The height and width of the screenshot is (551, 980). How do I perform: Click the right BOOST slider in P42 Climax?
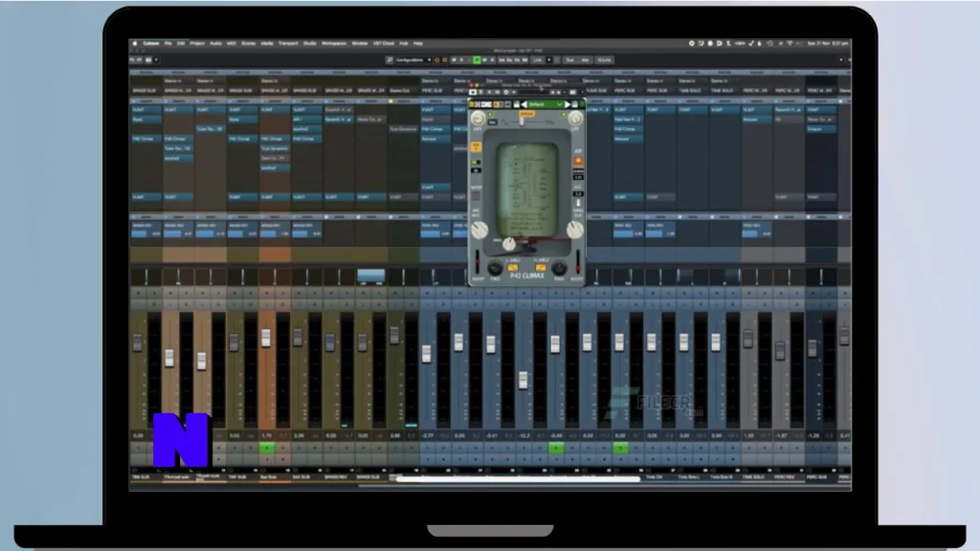tap(577, 262)
